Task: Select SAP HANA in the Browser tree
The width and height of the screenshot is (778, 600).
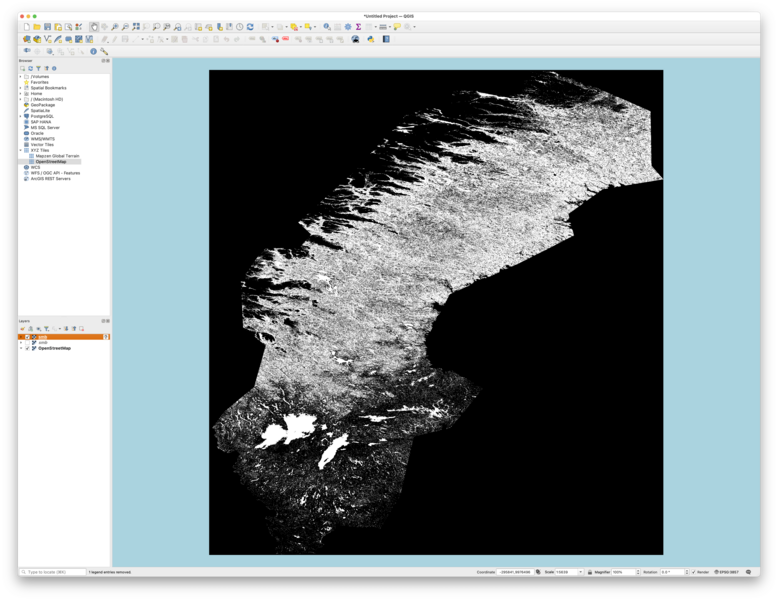Action: 41,122
